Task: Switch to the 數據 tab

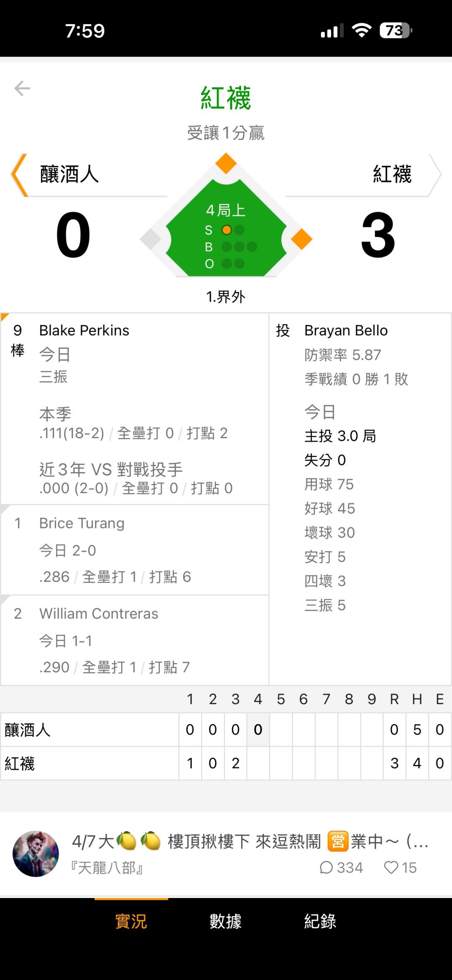Action: (226, 921)
